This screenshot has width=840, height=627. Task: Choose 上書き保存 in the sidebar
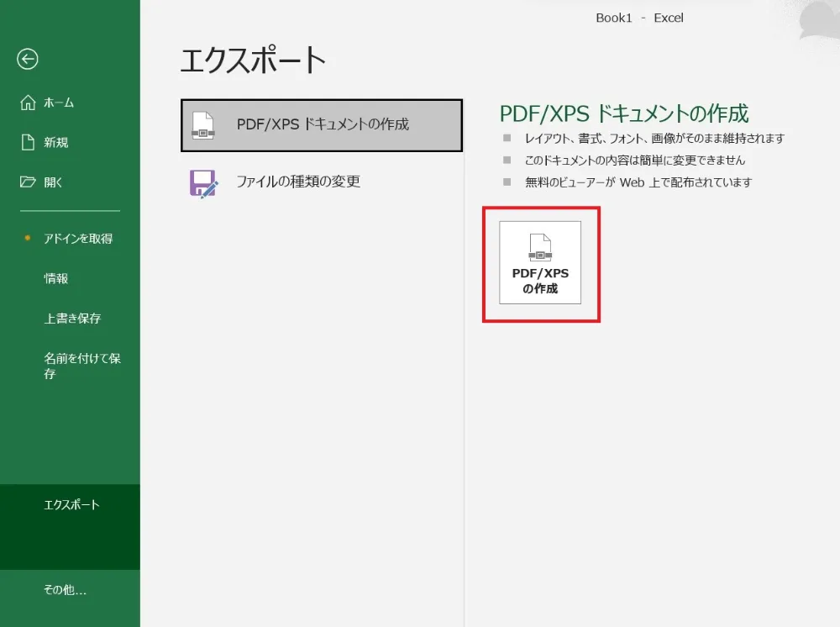(71, 319)
